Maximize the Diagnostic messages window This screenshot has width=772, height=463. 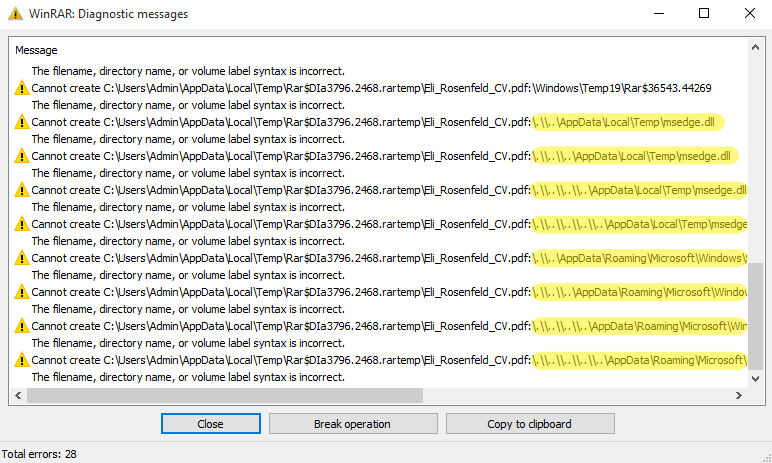click(704, 14)
